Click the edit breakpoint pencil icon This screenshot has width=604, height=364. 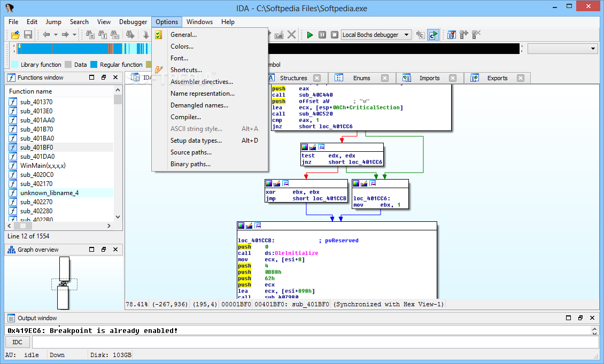pos(279,35)
